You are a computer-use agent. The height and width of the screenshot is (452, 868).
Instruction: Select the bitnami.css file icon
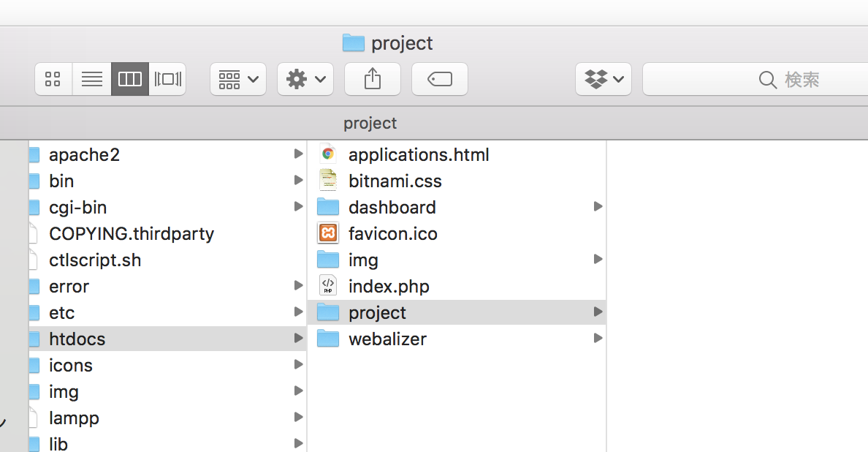(x=328, y=181)
